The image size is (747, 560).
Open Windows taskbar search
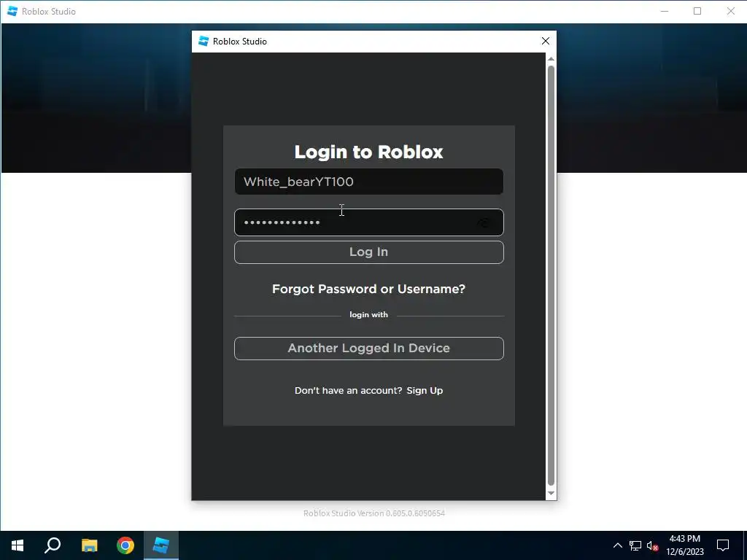click(53, 545)
